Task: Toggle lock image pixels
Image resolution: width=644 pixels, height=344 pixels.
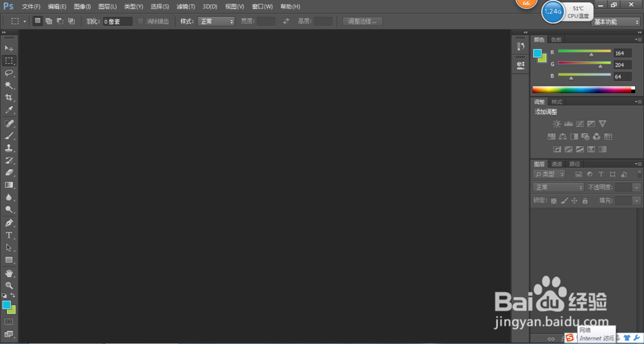Action: (x=564, y=201)
